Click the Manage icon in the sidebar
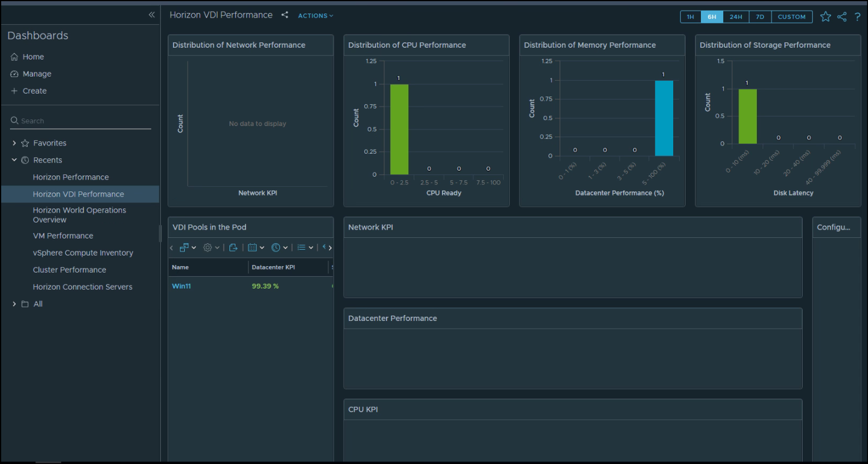The width and height of the screenshot is (868, 464). click(x=14, y=74)
